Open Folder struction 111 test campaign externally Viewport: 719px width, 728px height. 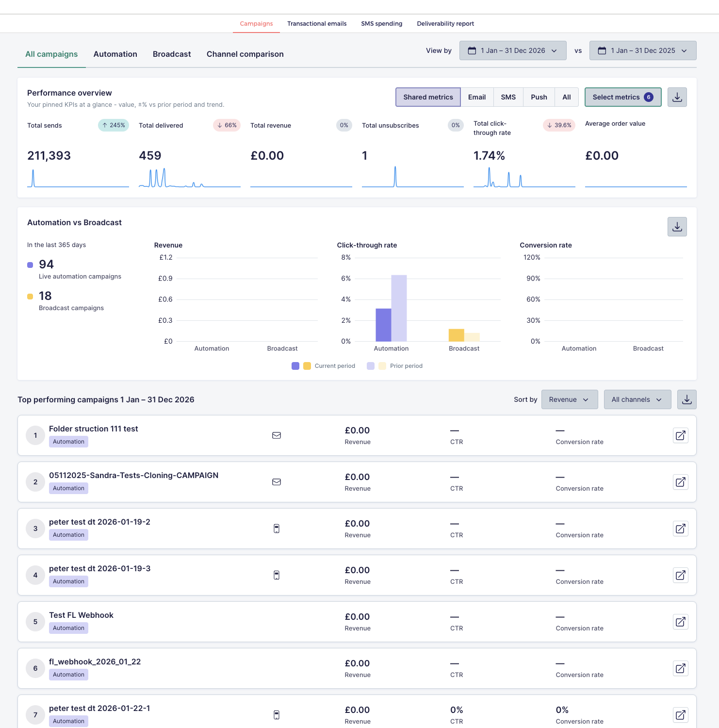pos(680,435)
